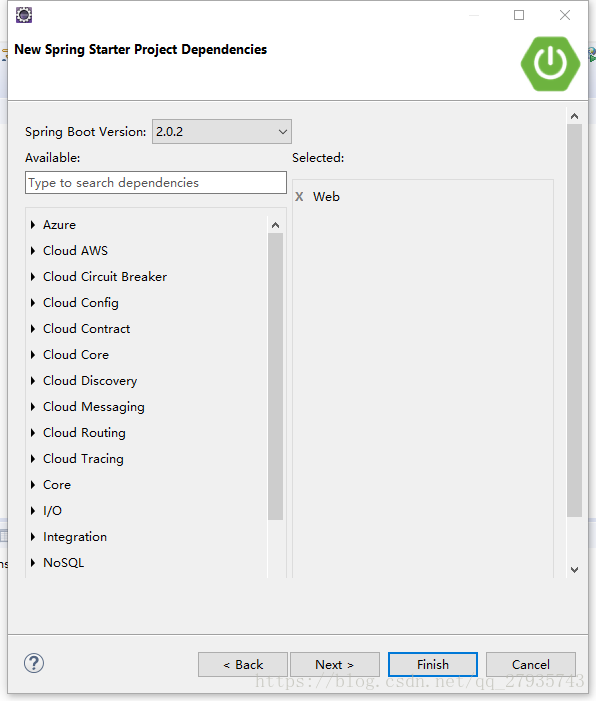Expand the Cloud Discovery category
The image size is (596, 701).
(33, 380)
